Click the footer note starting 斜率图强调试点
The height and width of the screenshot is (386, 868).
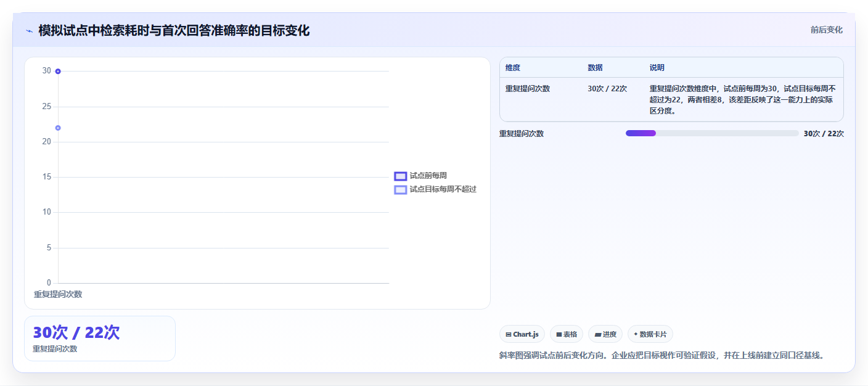pyautogui.click(x=661, y=356)
